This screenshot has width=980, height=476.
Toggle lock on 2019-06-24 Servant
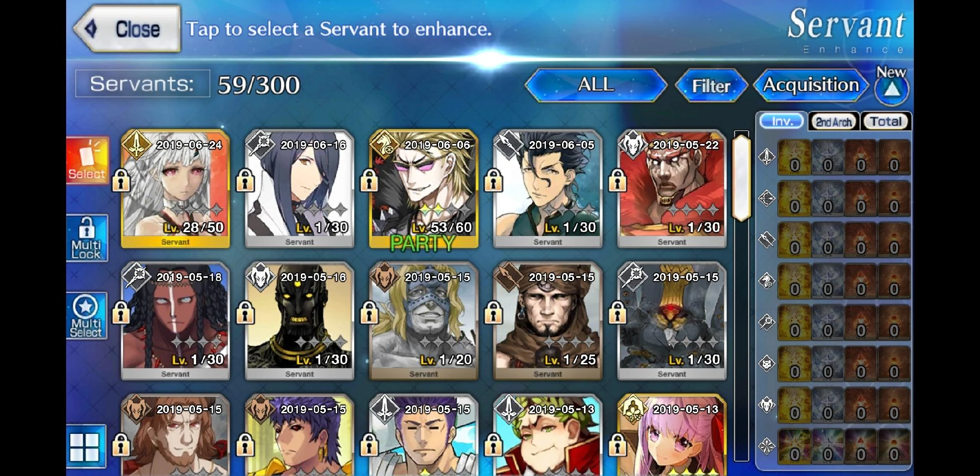(121, 180)
